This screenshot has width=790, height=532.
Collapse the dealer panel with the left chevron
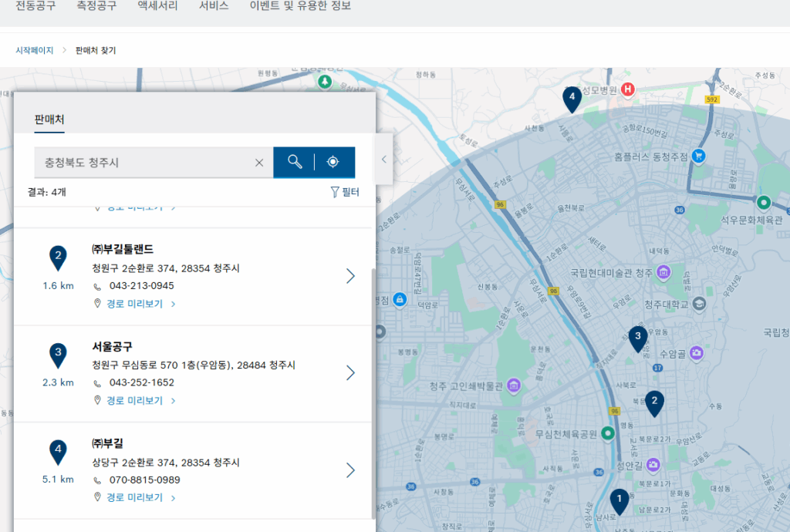384,159
